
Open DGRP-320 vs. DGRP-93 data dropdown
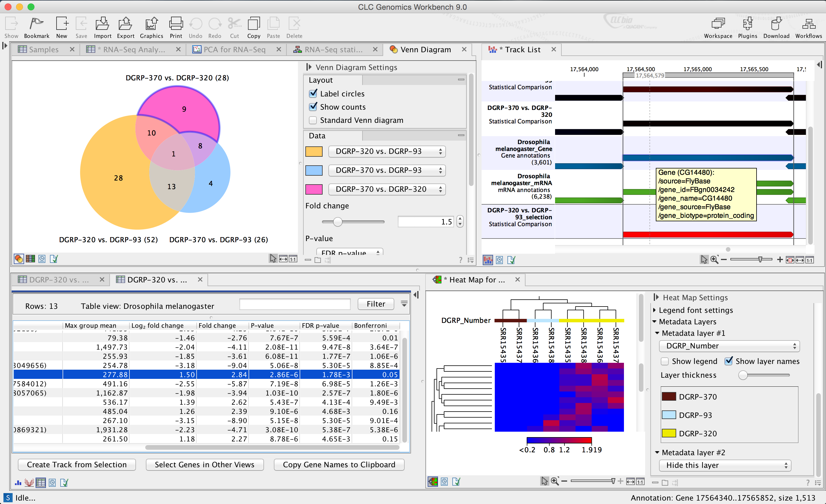[387, 151]
